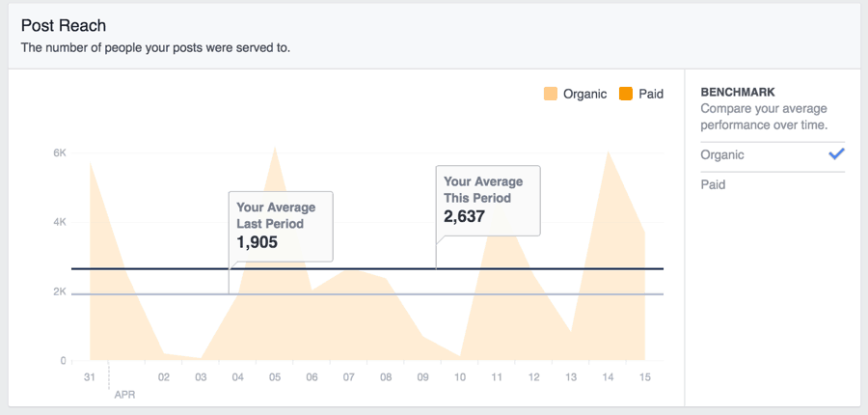
Task: Click the Organic legend label
Action: pyautogui.click(x=584, y=94)
